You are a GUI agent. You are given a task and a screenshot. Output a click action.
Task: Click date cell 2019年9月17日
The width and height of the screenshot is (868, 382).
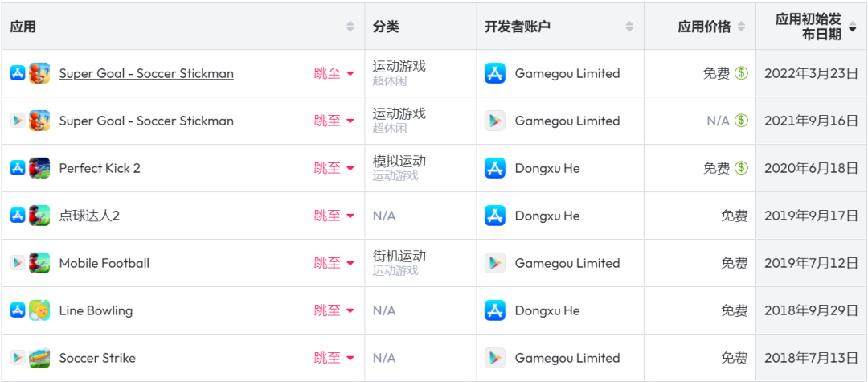811,216
